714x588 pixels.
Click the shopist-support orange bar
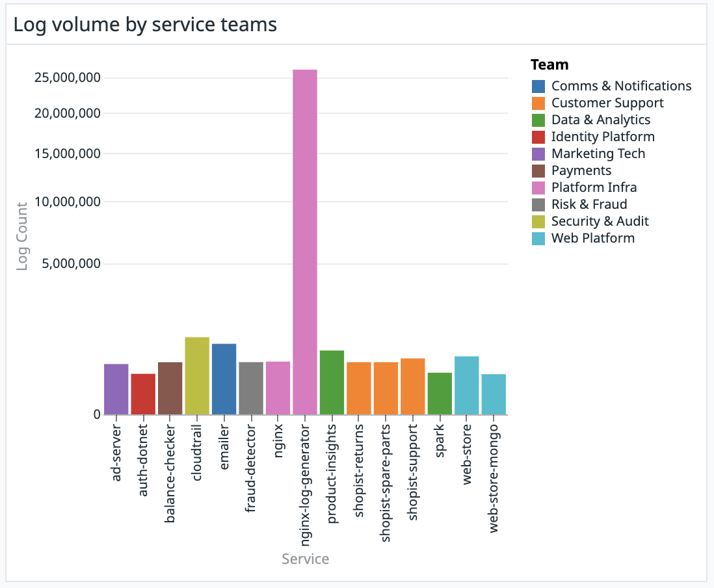(x=413, y=386)
